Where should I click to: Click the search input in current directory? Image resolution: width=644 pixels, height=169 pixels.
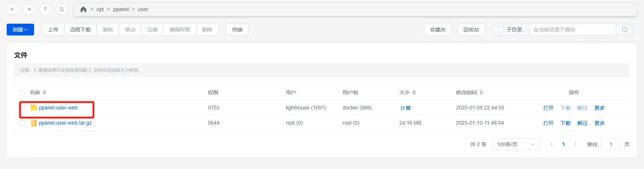pos(572,30)
